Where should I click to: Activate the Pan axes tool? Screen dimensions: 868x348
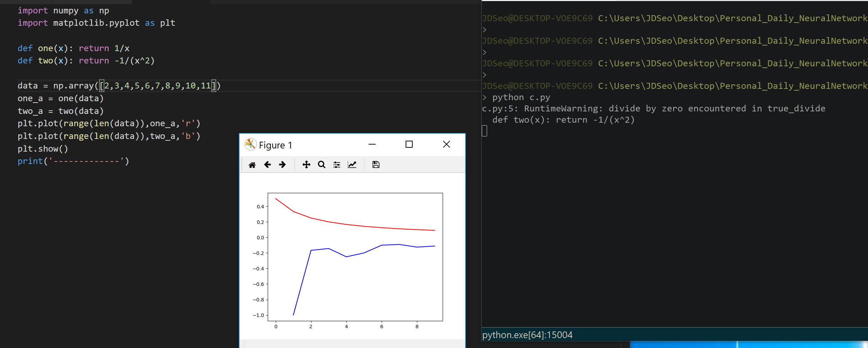tap(306, 165)
